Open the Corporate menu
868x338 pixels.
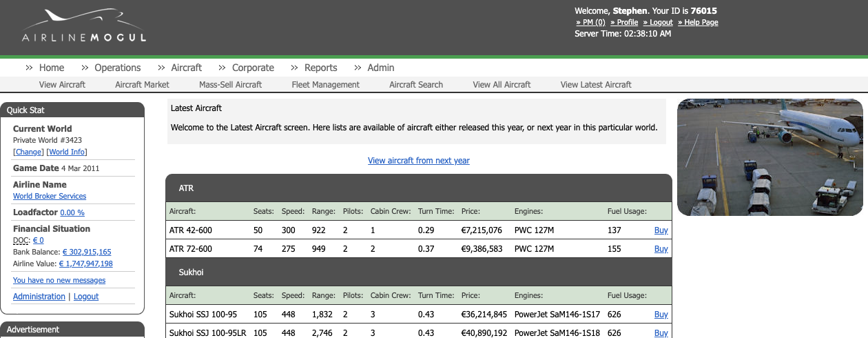(x=253, y=68)
